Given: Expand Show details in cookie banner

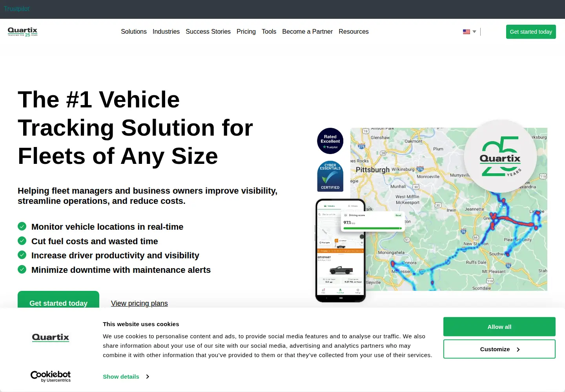Looking at the screenshot, I should tap(126, 377).
